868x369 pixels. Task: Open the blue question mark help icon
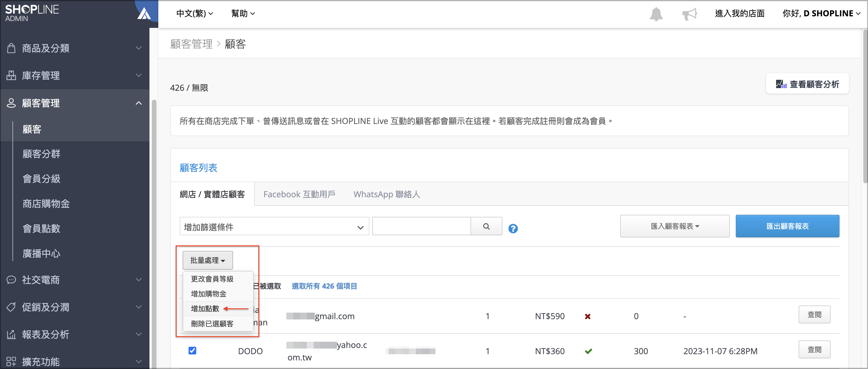click(513, 228)
